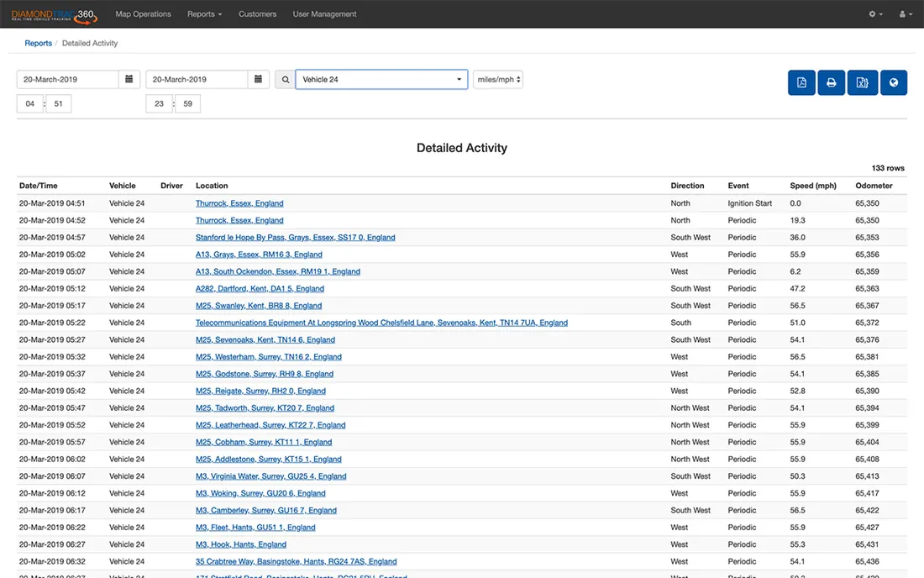Open M25, Westerham, Surrey location link
Screen dimensions: 924x578
269,357
